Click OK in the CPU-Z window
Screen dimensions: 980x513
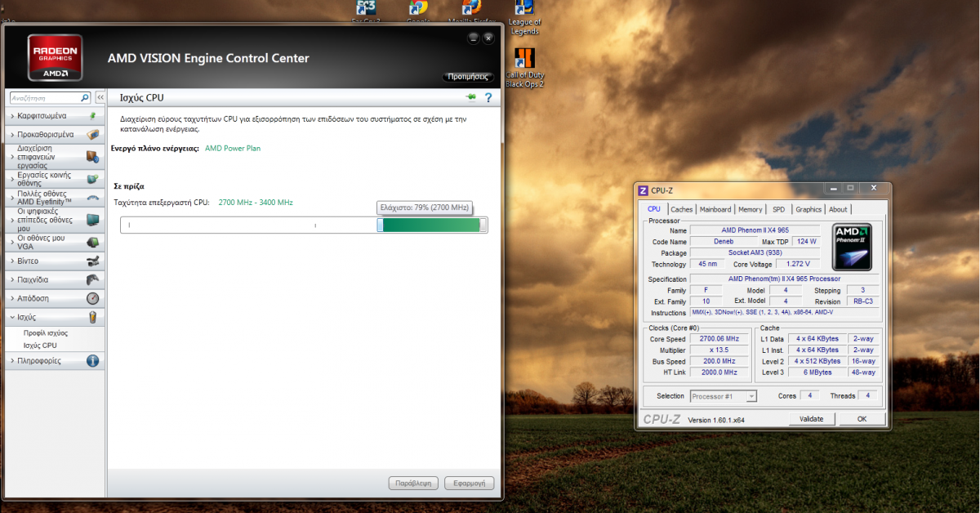[862, 418]
